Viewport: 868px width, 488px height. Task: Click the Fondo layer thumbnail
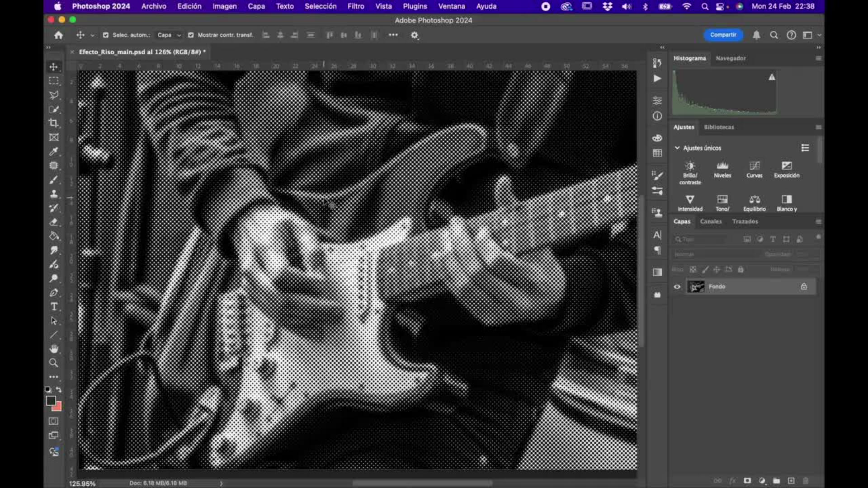pos(696,286)
